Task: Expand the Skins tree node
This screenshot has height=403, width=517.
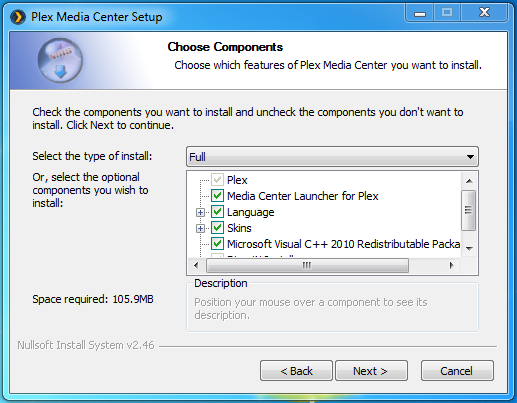Action: (200, 228)
